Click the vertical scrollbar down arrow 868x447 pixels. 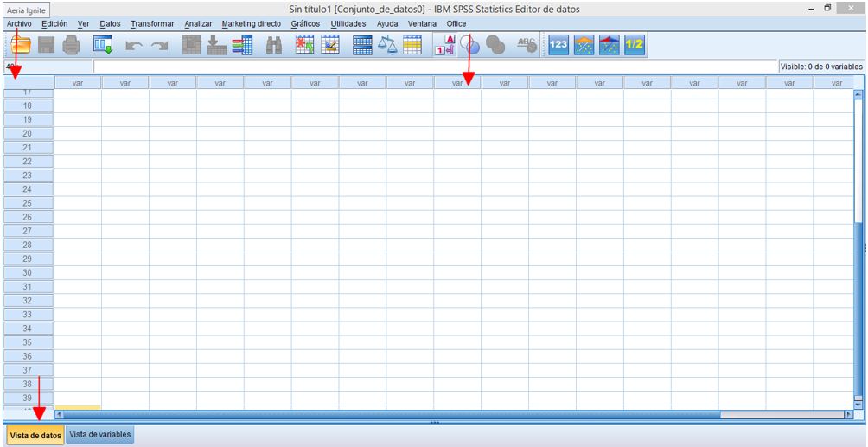(x=858, y=405)
